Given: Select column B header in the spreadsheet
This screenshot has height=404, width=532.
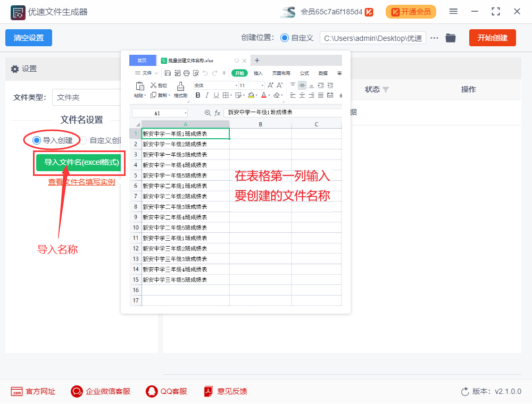Looking at the screenshot, I should (260, 124).
